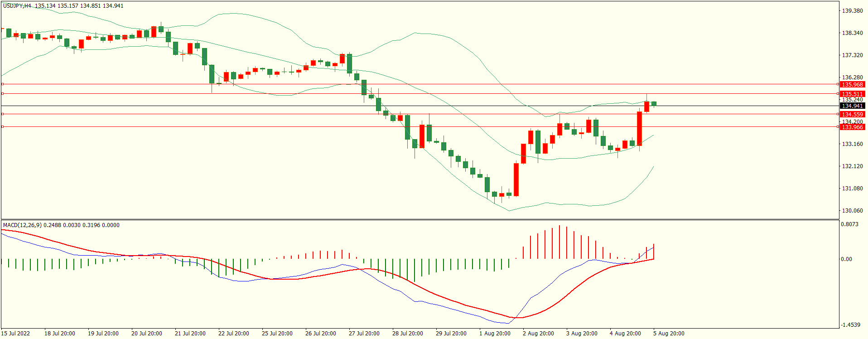
Task: Click the left handle of the 135.968 line
Action: click(2, 84)
